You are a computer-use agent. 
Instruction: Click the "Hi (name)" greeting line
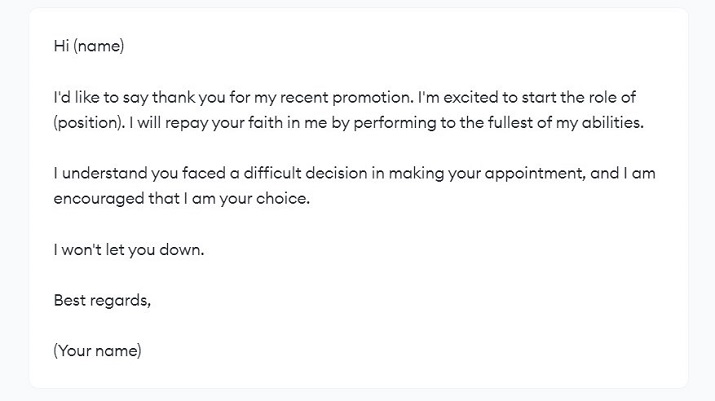pyautogui.click(x=89, y=46)
